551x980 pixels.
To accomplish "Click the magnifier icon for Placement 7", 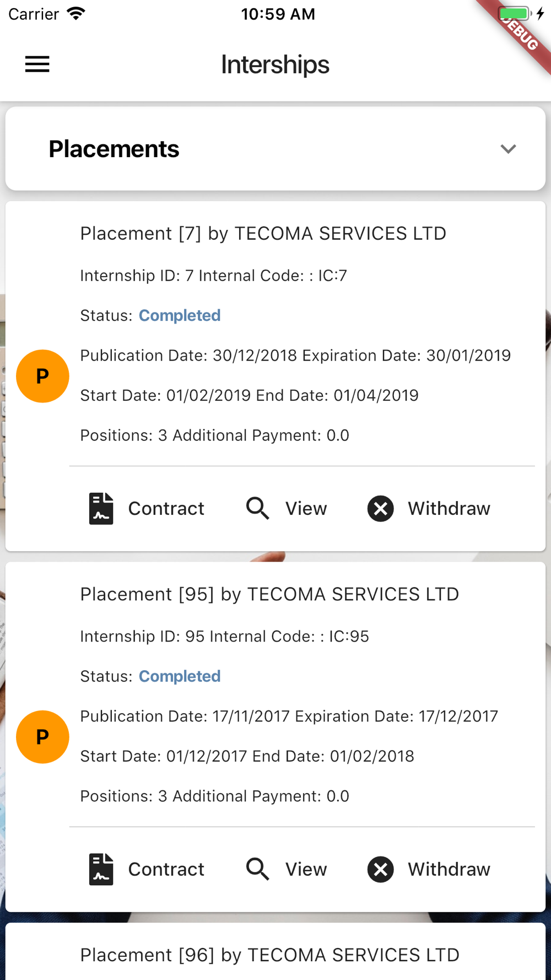I will pyautogui.click(x=258, y=508).
